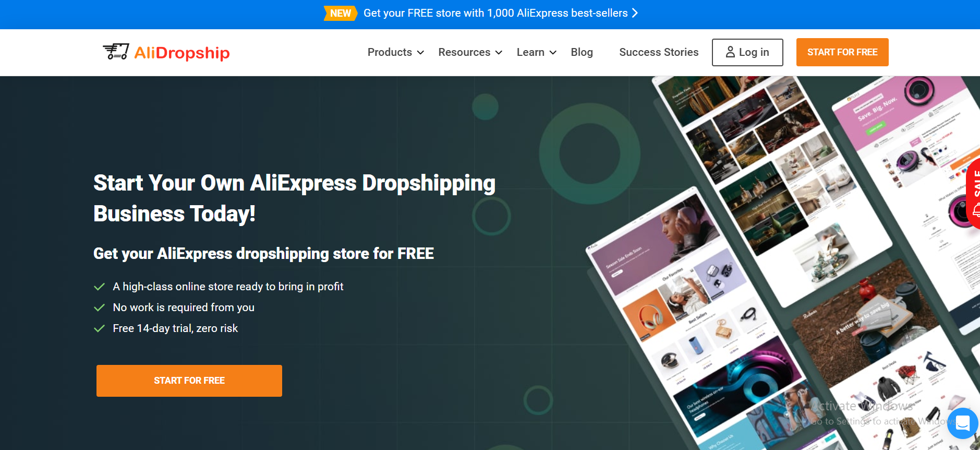Open the Blog menu item
The width and height of the screenshot is (980, 450).
(582, 52)
